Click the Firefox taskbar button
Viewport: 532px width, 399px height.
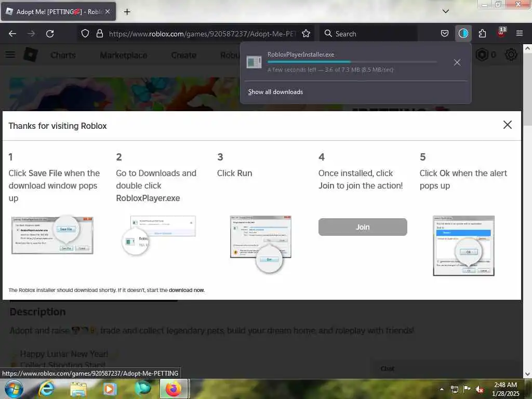pyautogui.click(x=174, y=389)
